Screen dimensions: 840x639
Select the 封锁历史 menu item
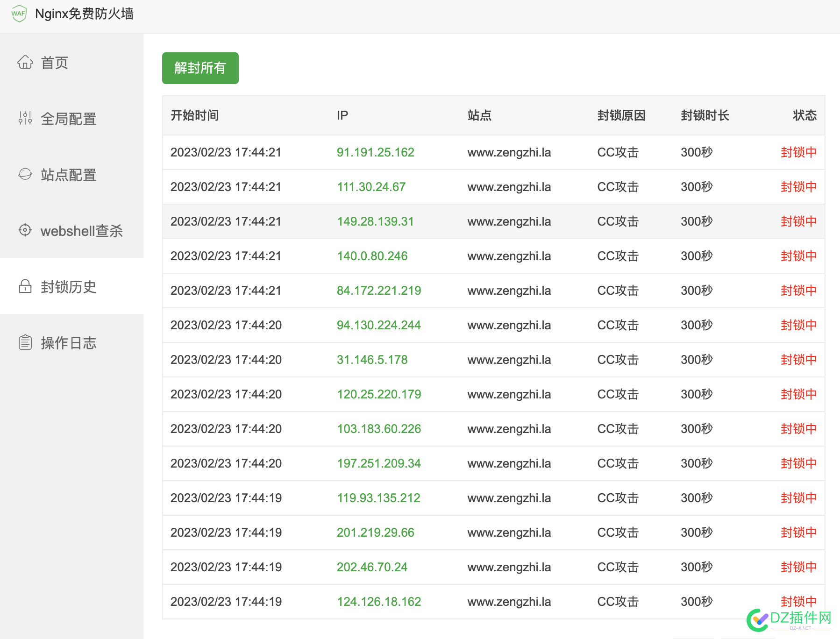[x=71, y=286]
